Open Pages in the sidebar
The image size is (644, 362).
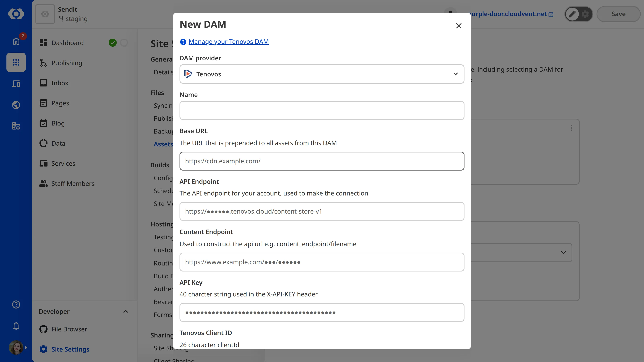coord(60,103)
